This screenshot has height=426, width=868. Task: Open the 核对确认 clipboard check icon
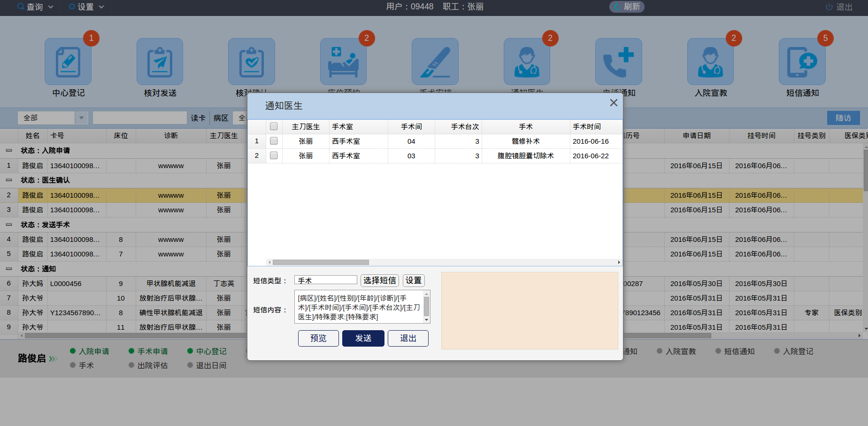(x=252, y=62)
